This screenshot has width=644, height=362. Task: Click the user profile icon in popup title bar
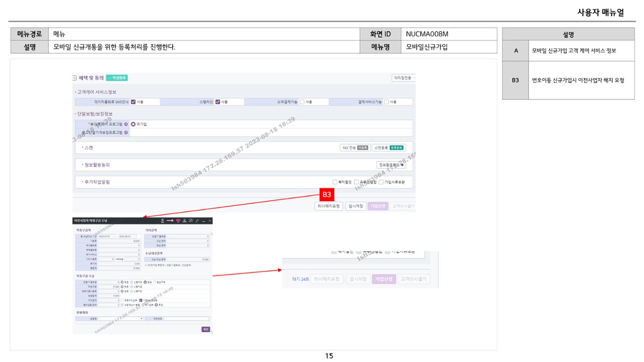tap(184, 221)
